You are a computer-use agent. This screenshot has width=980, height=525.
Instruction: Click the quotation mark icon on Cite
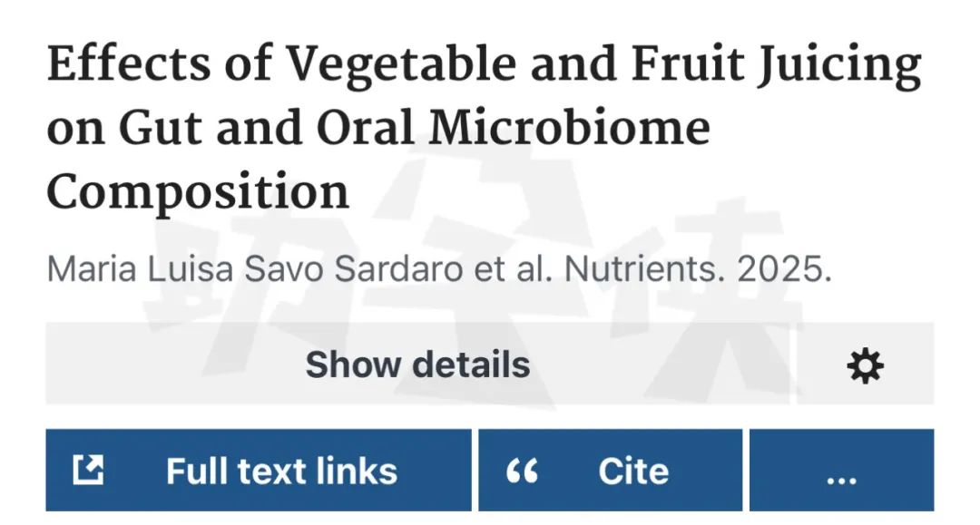522,471
